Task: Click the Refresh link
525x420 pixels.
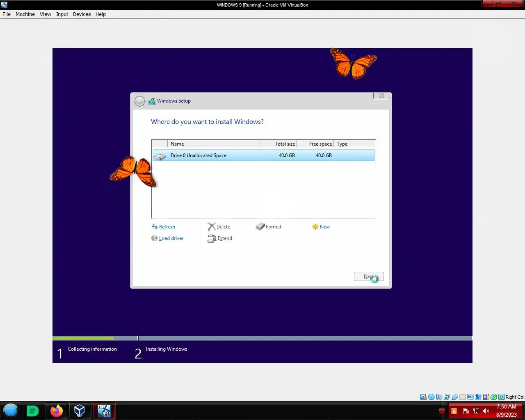Action: (x=163, y=227)
